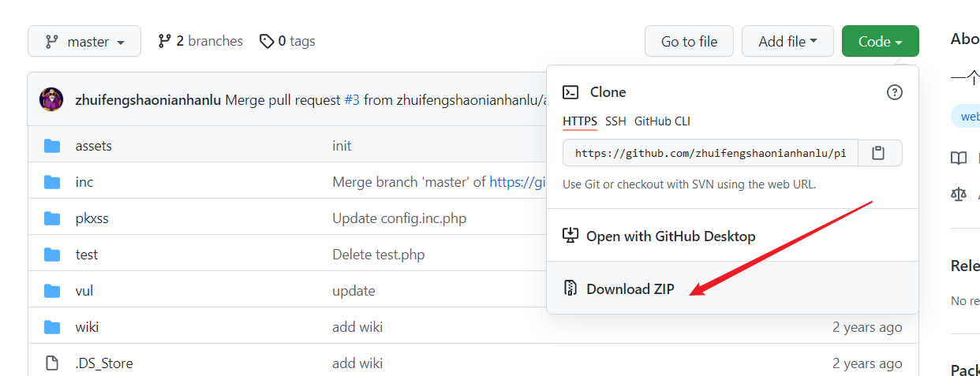
Task: Select the HTTPS clone tab
Action: (580, 121)
